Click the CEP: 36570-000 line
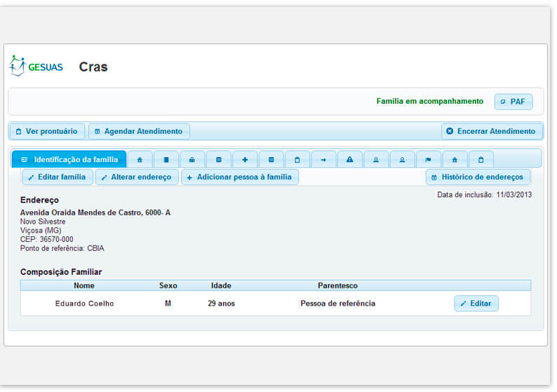Screen dimensions: 557x392 coord(46,239)
